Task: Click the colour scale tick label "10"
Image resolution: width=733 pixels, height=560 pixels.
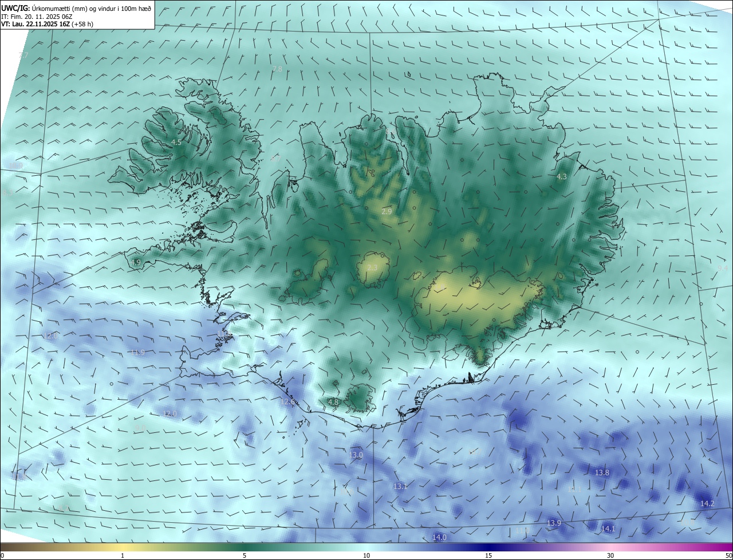Action: point(366,555)
